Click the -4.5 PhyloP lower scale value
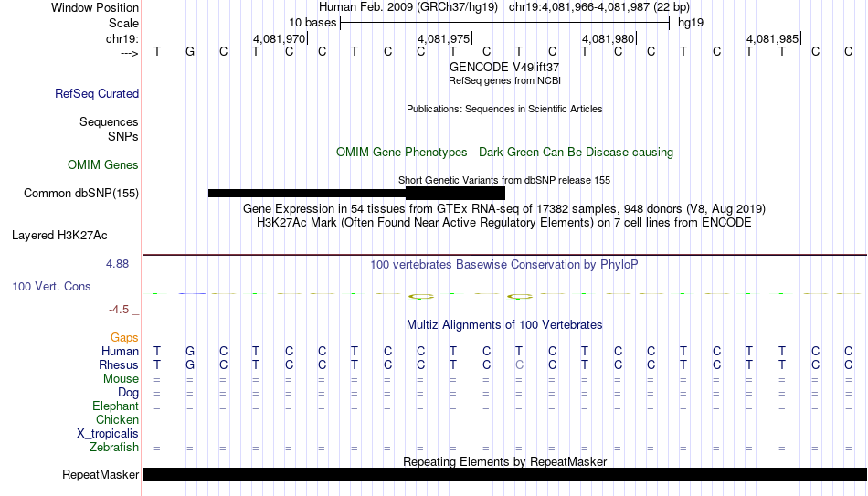The height and width of the screenshot is (496, 868). (x=119, y=310)
